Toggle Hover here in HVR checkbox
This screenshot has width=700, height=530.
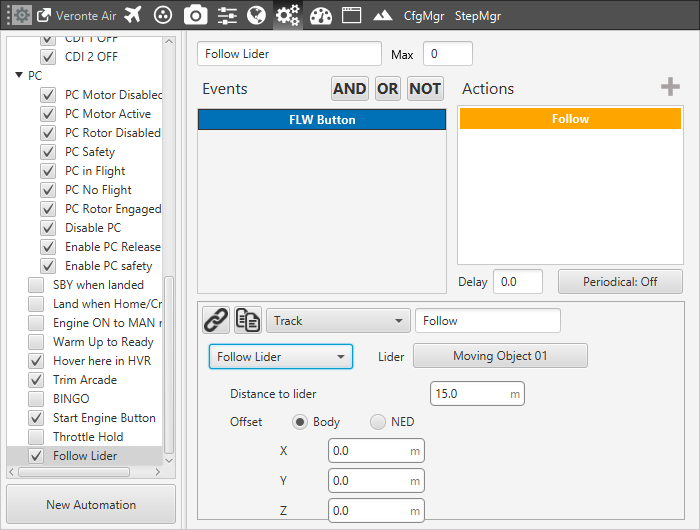pyautogui.click(x=36, y=361)
